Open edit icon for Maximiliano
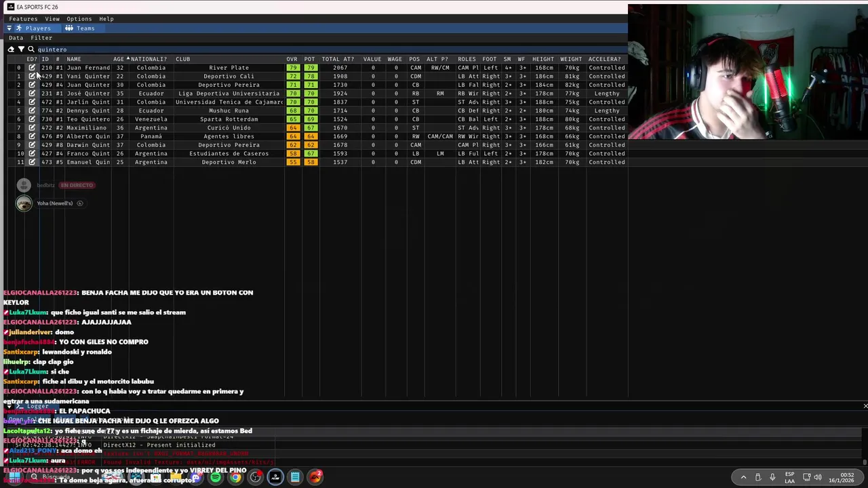The width and height of the screenshot is (868, 488). tap(32, 127)
